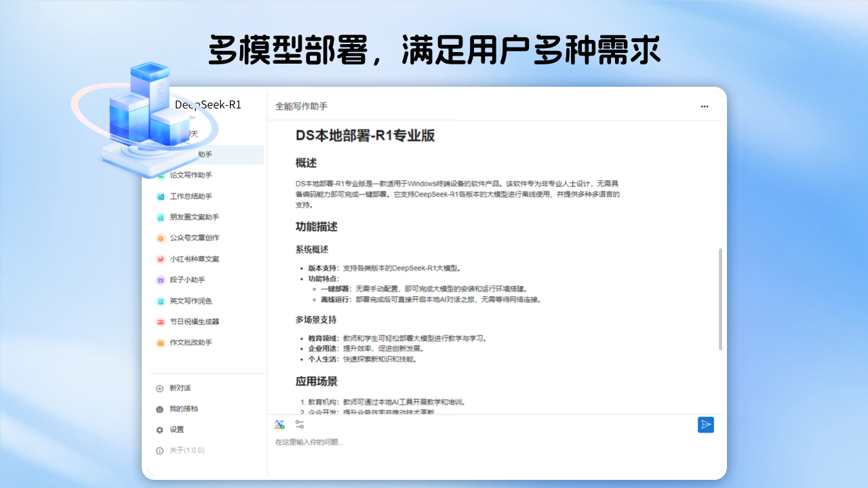This screenshot has width=868, height=488.
Task: Open 节日祝福生成器 assistant
Action: coord(194,322)
